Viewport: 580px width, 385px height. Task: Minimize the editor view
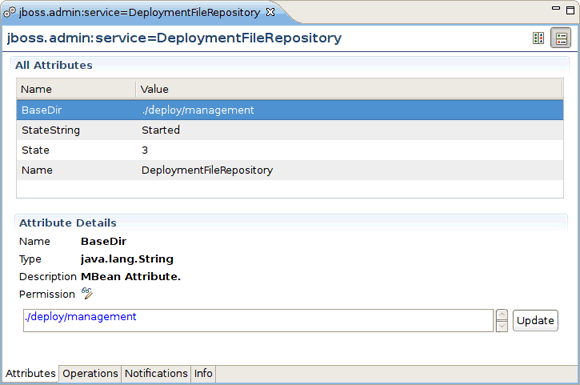click(556, 8)
